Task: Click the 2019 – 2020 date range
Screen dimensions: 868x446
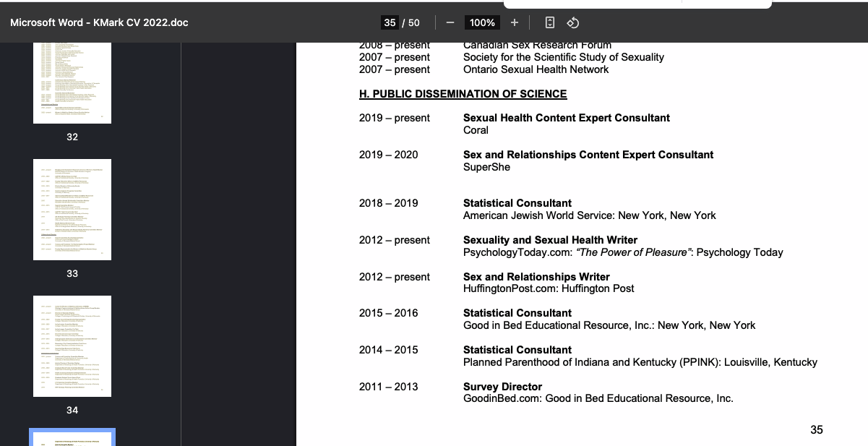Action: (389, 155)
